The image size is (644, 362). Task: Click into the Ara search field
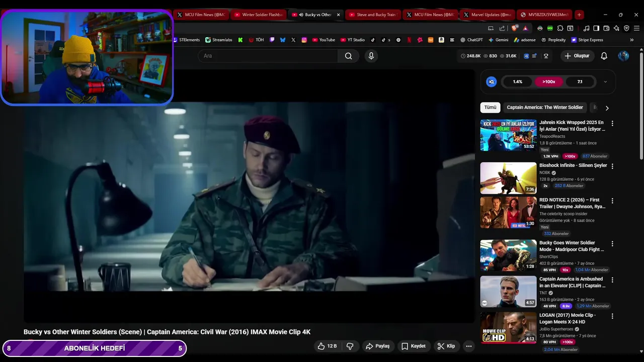point(268,56)
